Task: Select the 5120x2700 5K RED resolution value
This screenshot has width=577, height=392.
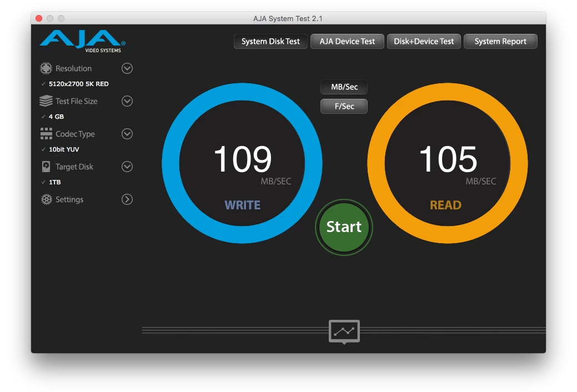Action: [x=79, y=84]
